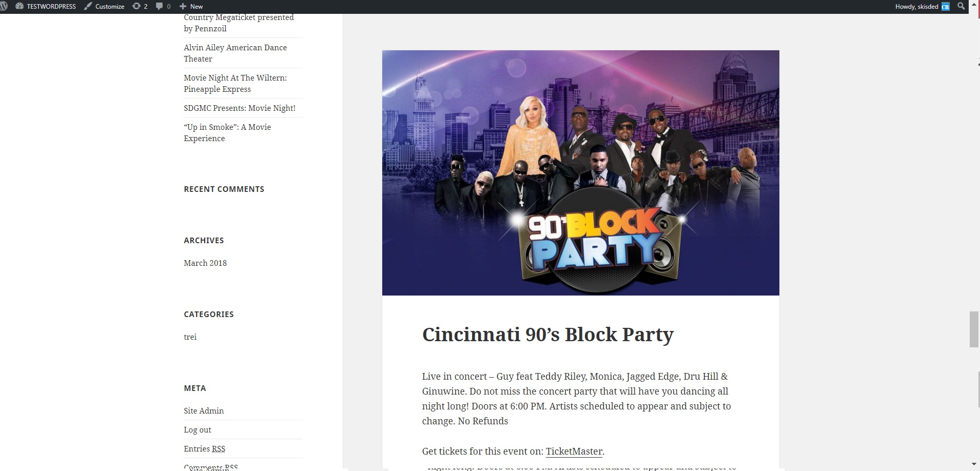Open Movie Night At The Wiltern post
The width and height of the screenshot is (980, 471).
235,83
